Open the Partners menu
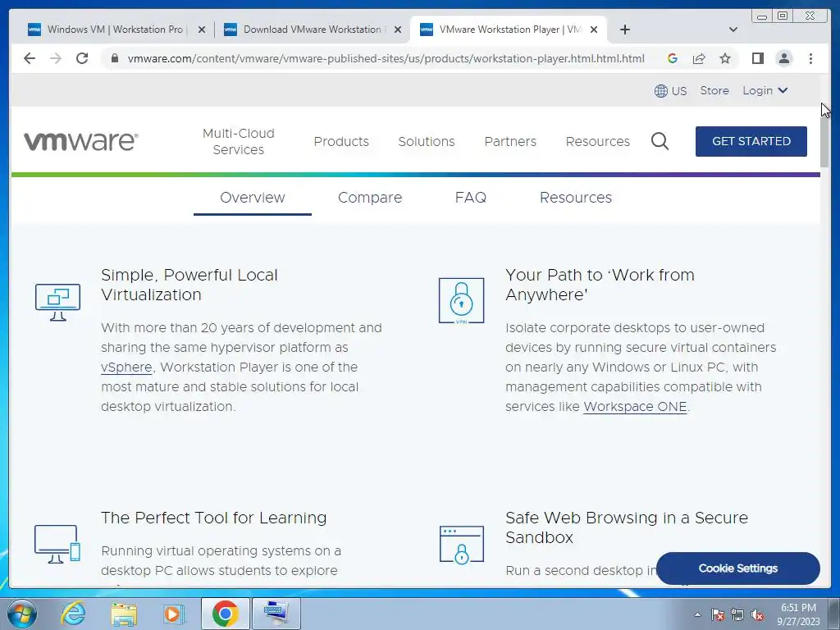This screenshot has width=840, height=630. (x=510, y=141)
